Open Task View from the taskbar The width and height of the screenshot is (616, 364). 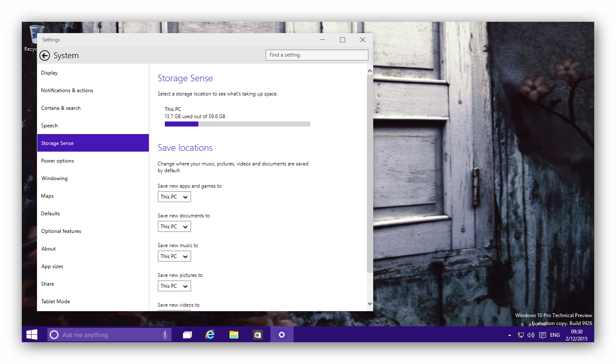coord(187,335)
